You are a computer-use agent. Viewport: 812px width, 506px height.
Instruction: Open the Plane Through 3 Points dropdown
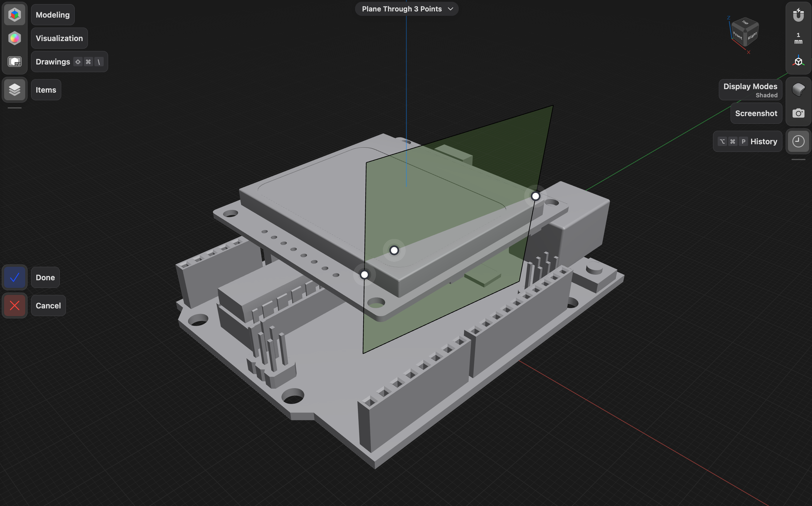coord(407,9)
